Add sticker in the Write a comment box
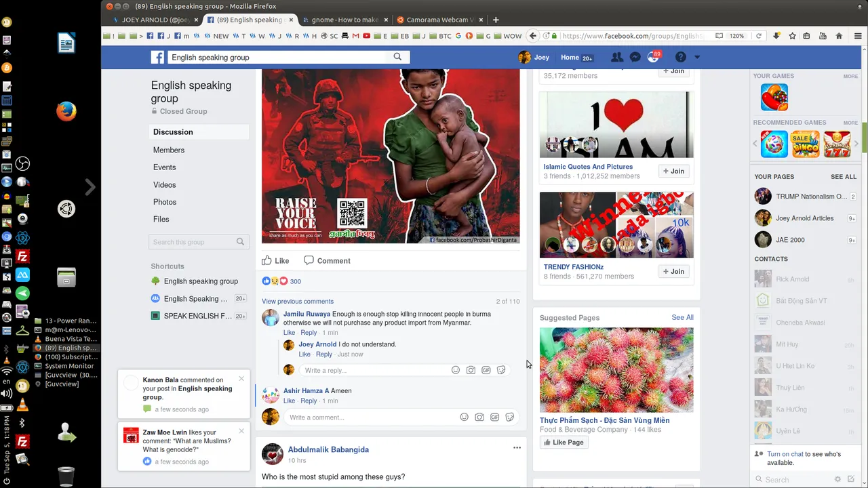This screenshot has width=868, height=488. (x=510, y=417)
